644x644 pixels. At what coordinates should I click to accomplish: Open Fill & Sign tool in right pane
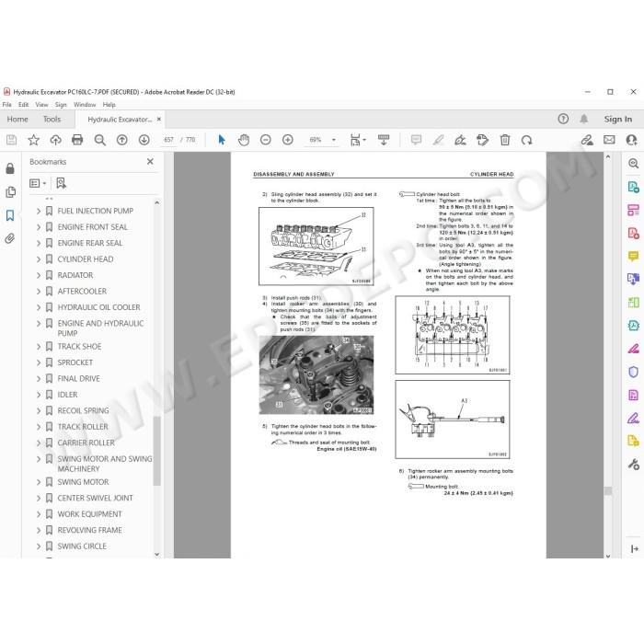tap(633, 419)
